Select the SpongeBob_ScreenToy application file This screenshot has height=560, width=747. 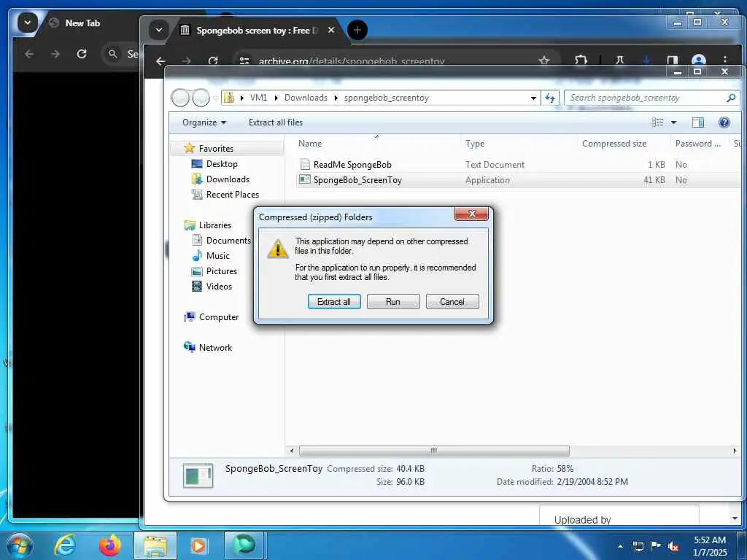coord(357,180)
